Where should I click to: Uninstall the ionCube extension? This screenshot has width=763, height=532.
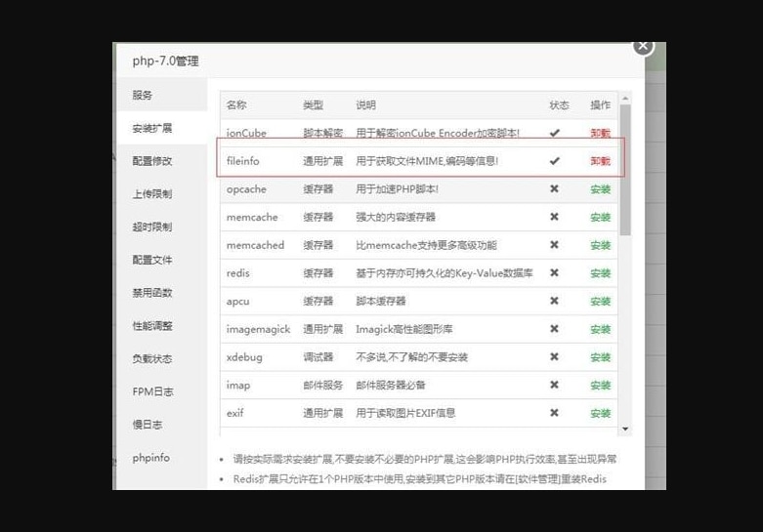coord(600,133)
